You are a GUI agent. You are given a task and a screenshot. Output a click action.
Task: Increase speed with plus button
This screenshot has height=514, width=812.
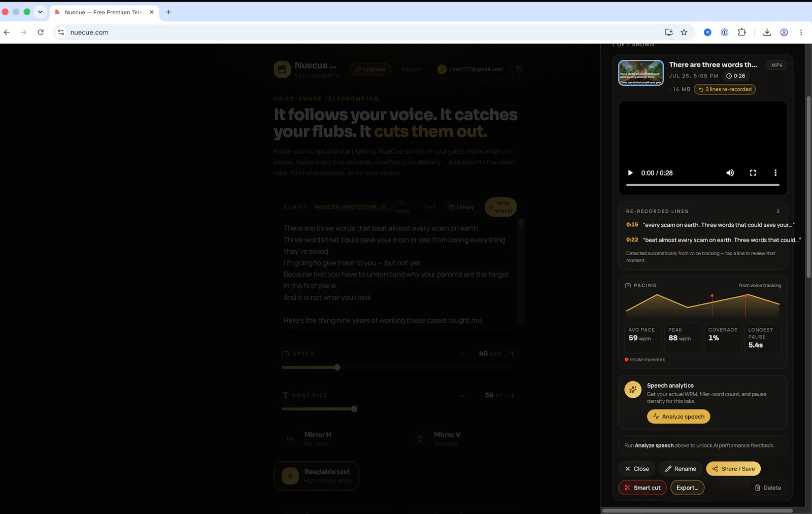point(512,354)
